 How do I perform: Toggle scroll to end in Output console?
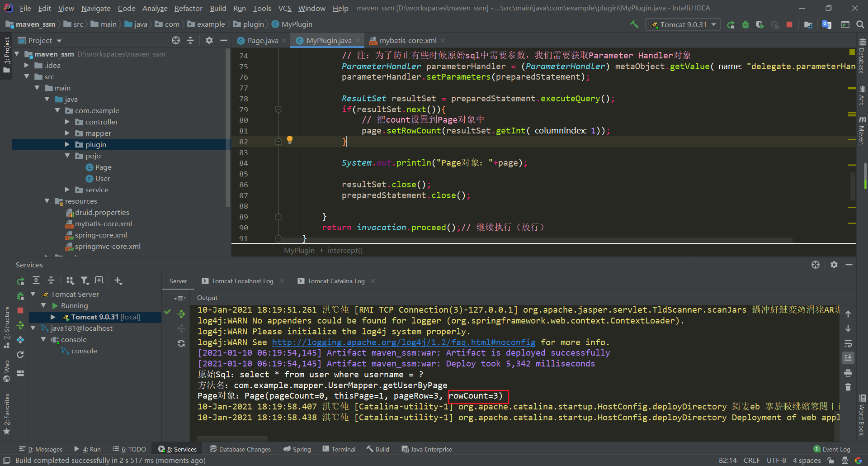848,358
